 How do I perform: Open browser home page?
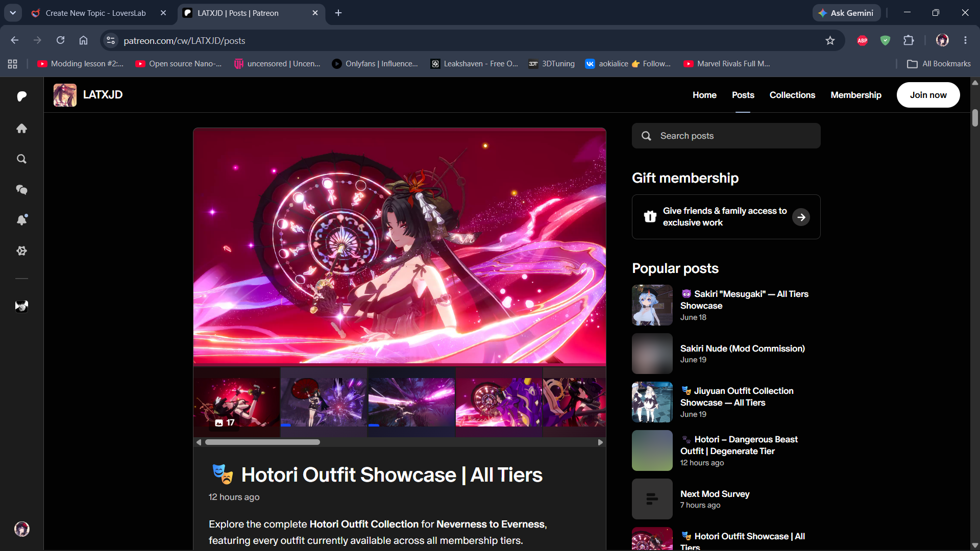tap(83, 40)
